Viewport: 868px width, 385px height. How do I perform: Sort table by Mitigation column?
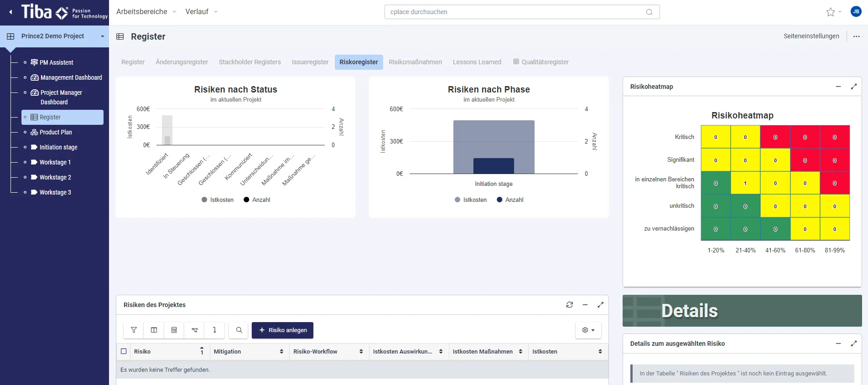pos(281,351)
